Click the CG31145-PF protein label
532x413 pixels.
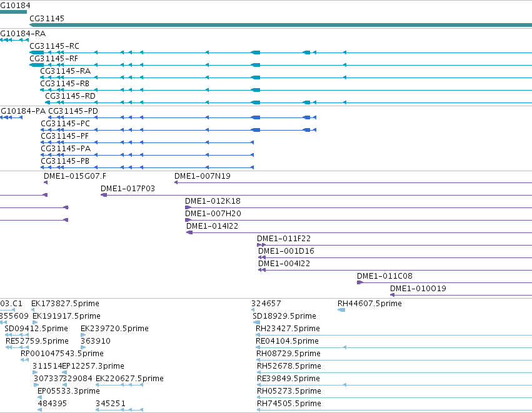point(65,136)
